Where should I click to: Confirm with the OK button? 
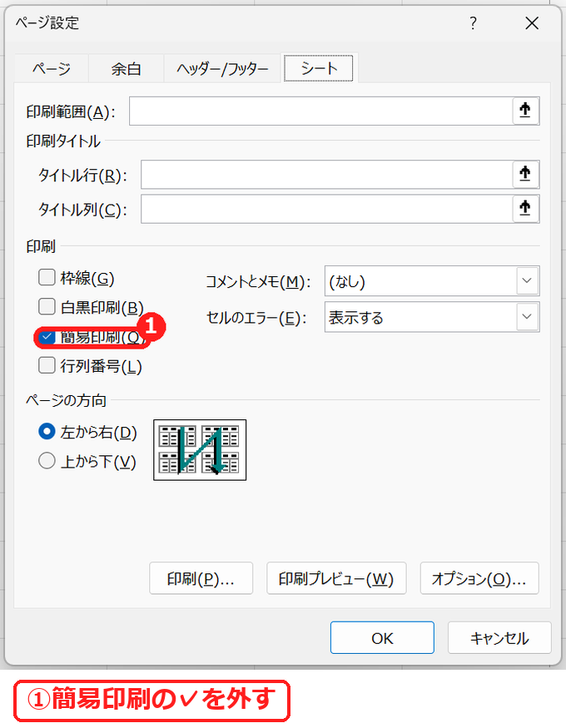click(382, 638)
